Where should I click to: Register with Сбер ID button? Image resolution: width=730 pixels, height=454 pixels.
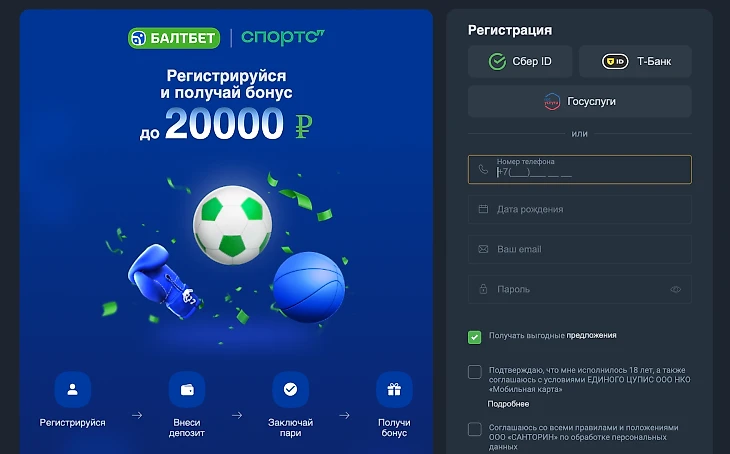(x=520, y=61)
